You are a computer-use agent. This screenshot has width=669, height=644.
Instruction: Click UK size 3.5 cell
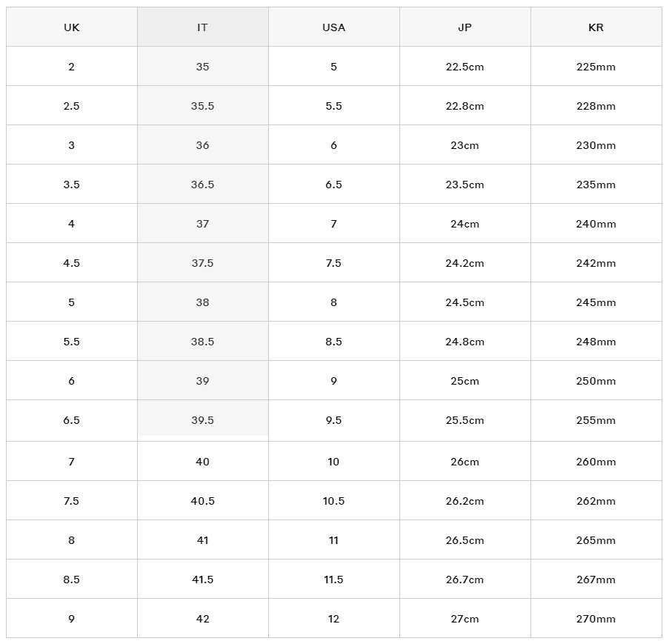[71, 185]
